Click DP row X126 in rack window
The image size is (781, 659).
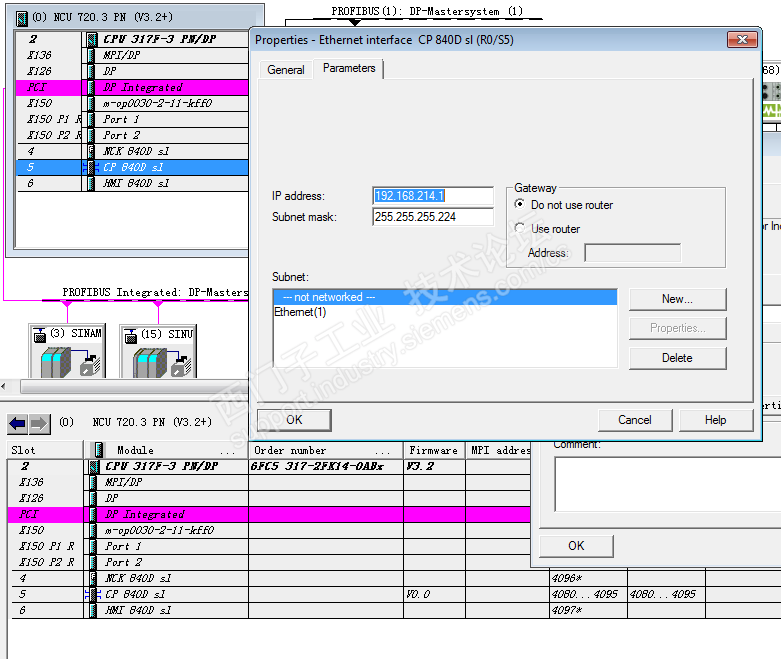[x=132, y=71]
